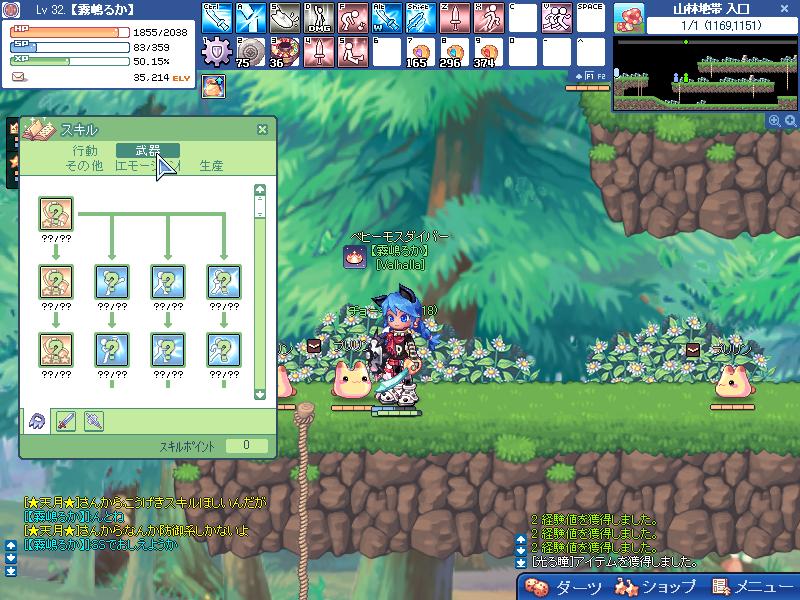The width and height of the screenshot is (800, 600).
Task: Zoom in the minimap
Action: click(x=774, y=120)
